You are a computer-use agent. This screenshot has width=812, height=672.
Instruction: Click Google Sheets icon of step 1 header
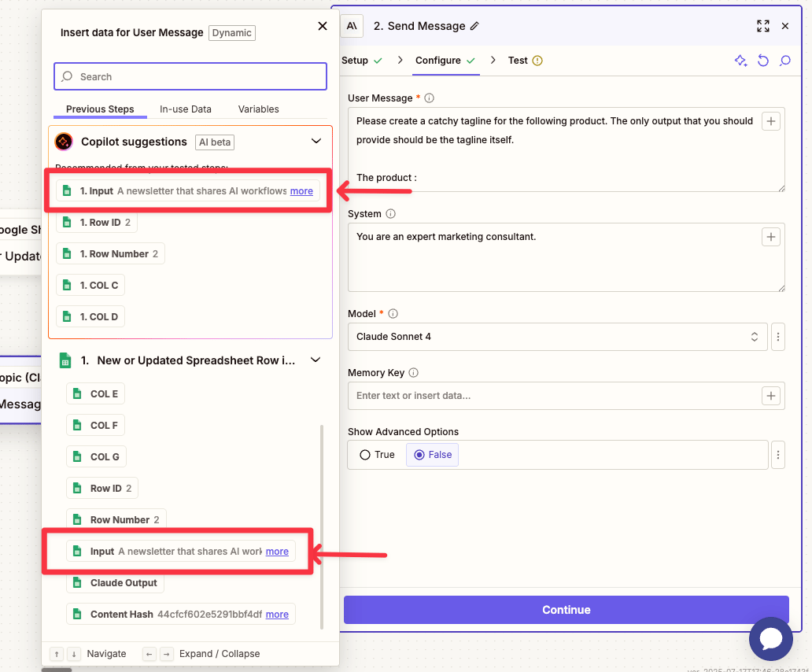pyautogui.click(x=65, y=360)
